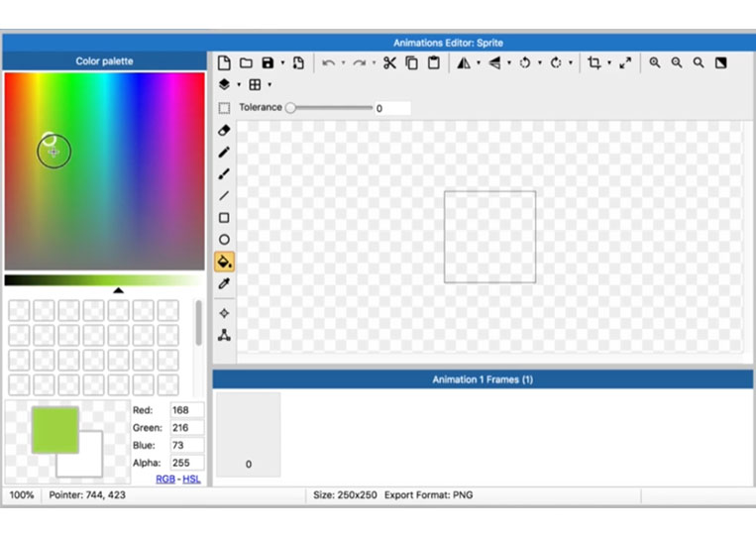
Task: Select the Rectangle shape tool
Action: pos(224,218)
